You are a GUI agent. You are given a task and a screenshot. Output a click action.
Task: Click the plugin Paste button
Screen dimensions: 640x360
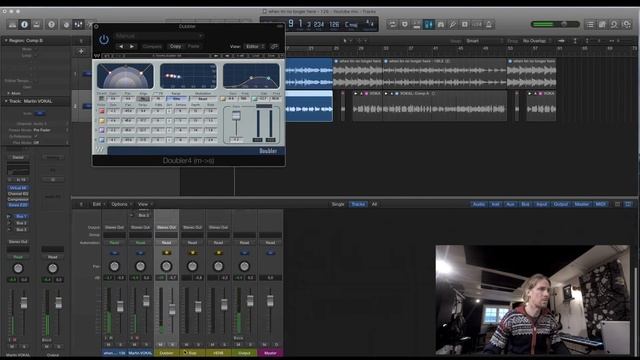coord(194,46)
